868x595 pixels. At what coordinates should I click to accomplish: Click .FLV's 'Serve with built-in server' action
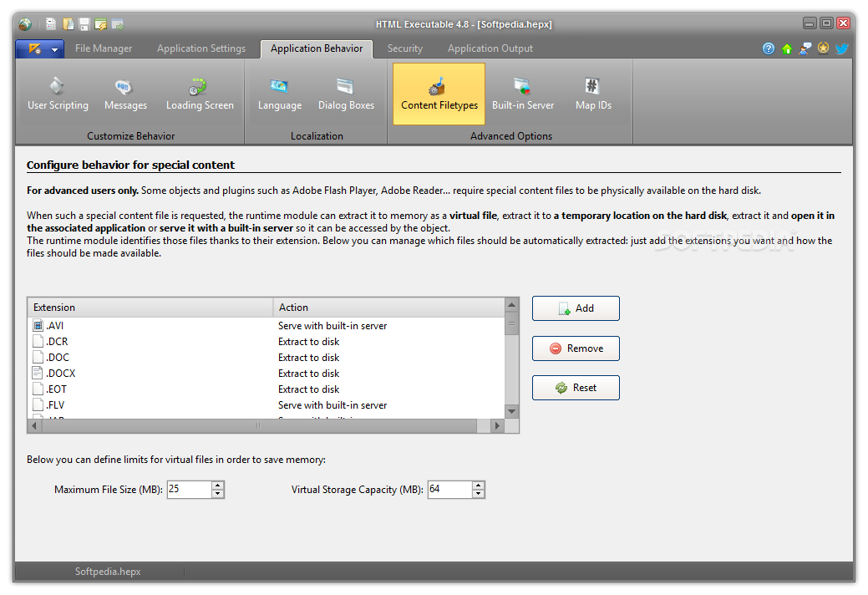[332, 404]
